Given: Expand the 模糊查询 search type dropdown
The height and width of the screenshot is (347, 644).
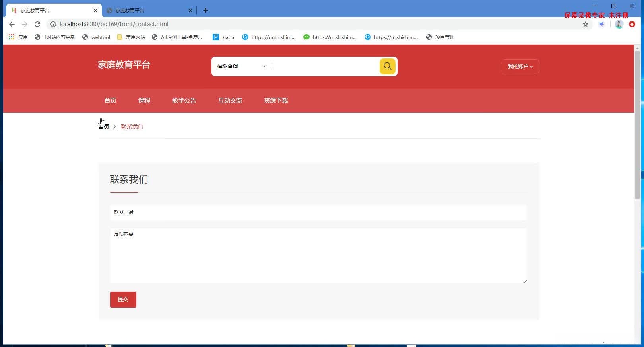Looking at the screenshot, I should pos(241,66).
